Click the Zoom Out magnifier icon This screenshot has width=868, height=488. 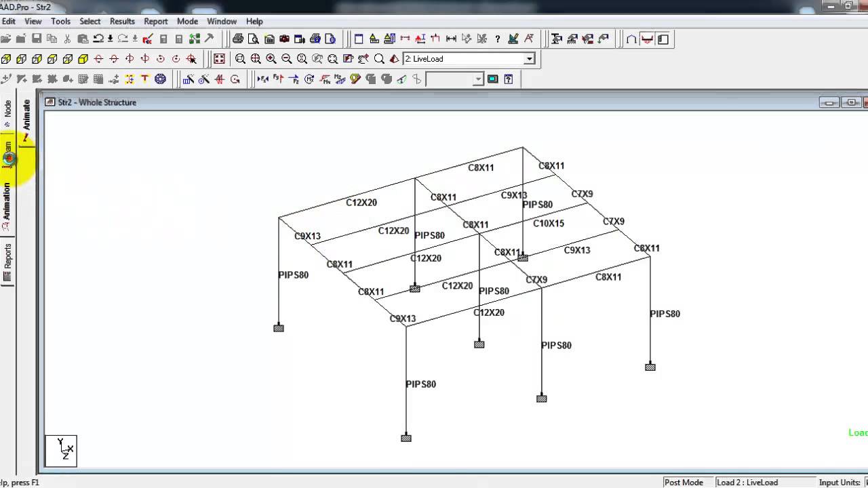tap(286, 59)
